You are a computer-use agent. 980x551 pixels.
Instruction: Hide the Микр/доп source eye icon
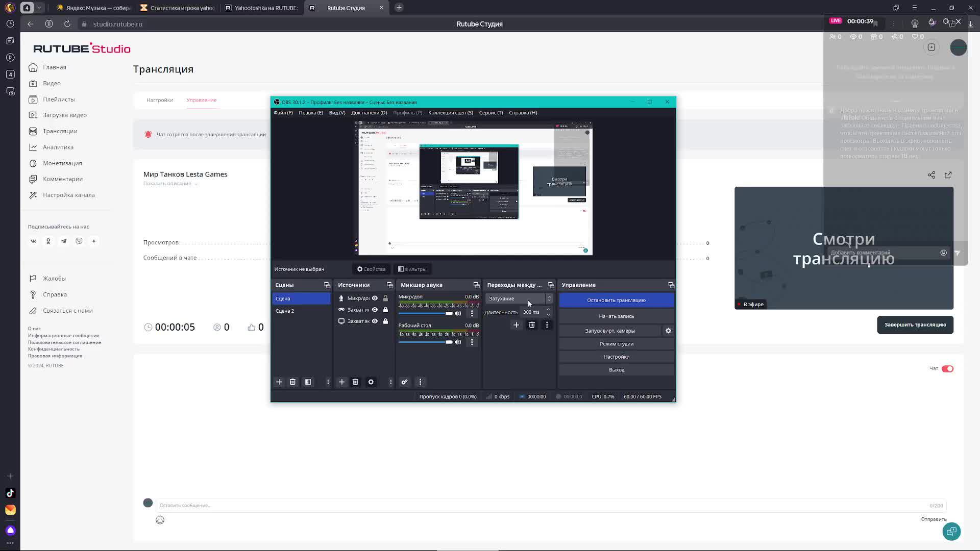(x=375, y=298)
